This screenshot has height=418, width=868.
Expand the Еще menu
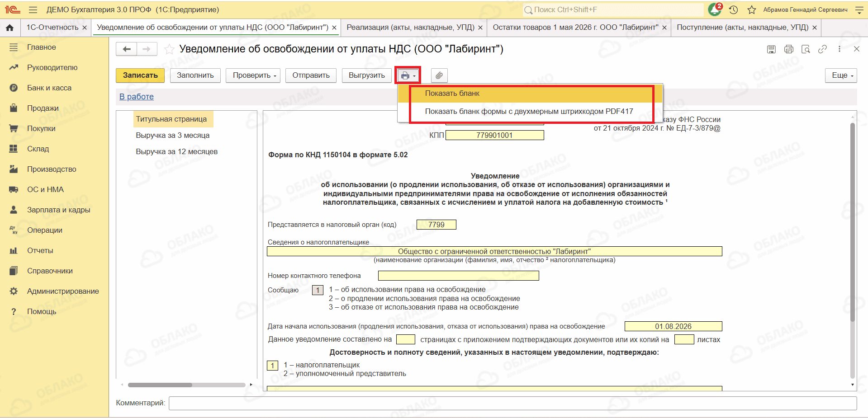(841, 75)
